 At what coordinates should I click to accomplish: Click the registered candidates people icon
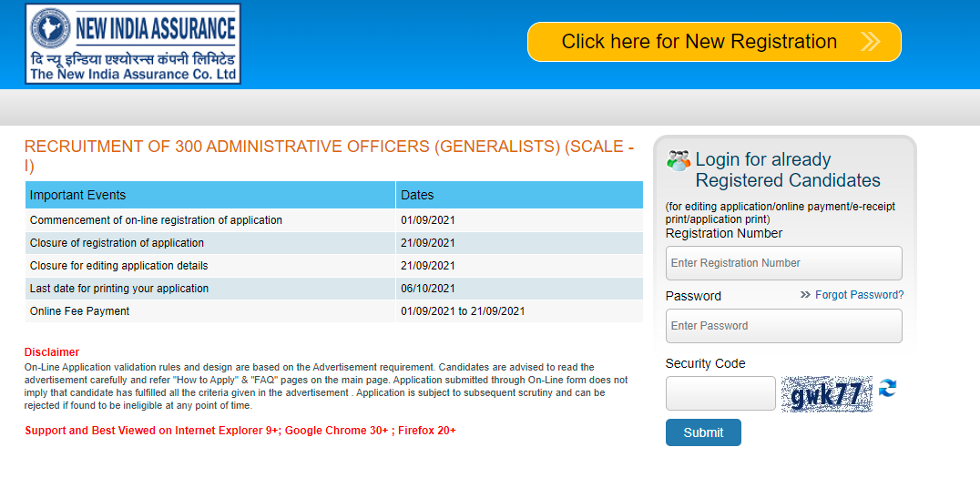point(679,160)
